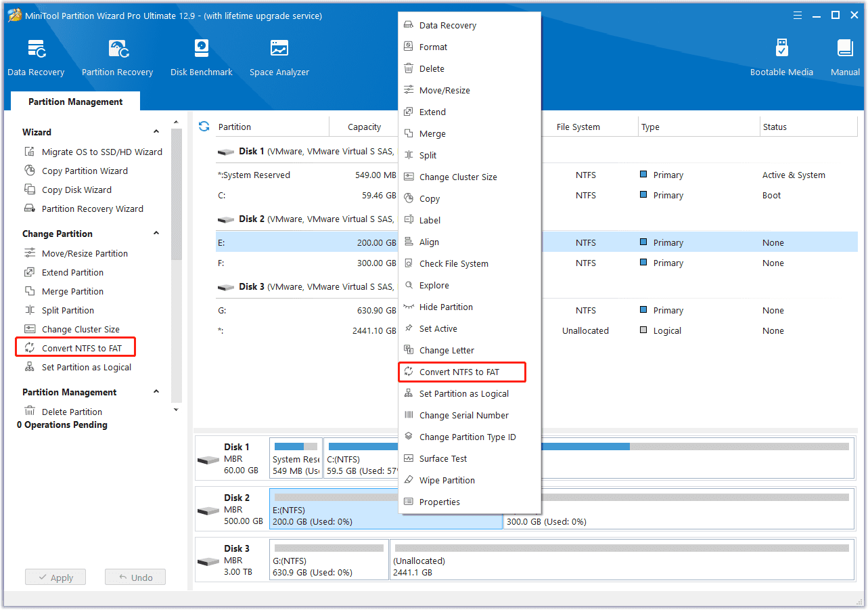Choose Change Partition Type ID in context menu
The width and height of the screenshot is (868, 610).
[x=469, y=437]
